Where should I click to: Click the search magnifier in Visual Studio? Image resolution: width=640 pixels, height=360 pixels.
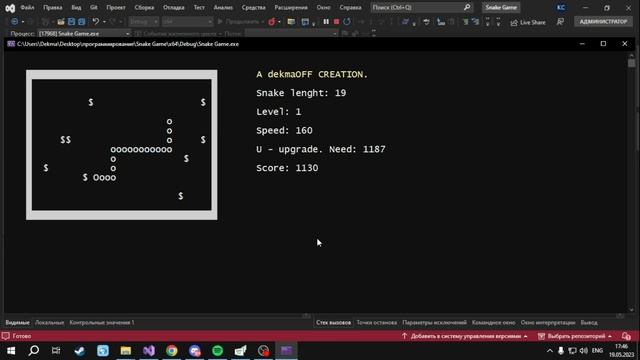[x=467, y=7]
